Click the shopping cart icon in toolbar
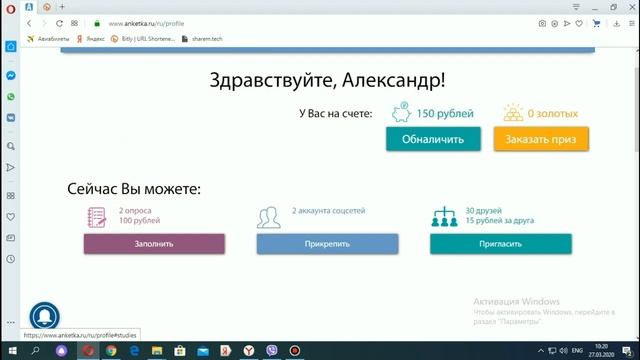The width and height of the screenshot is (640, 360). pos(596,24)
